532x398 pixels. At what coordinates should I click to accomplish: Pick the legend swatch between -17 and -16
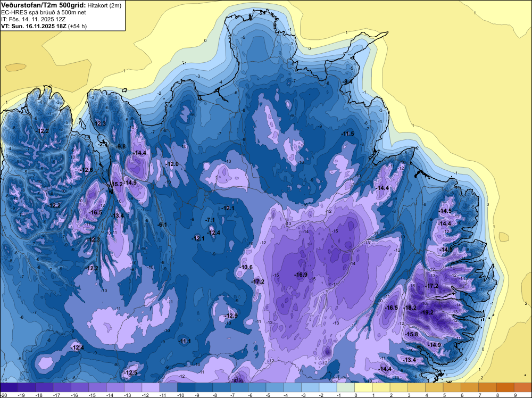point(62,387)
